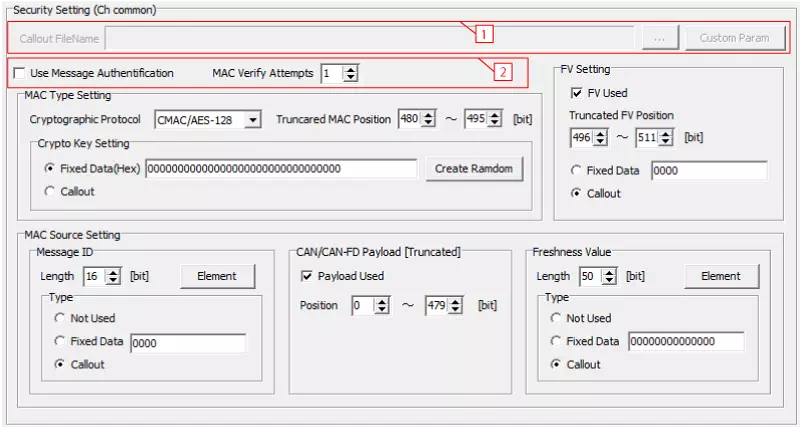Increase Message ID Length value
800x429 pixels.
[113, 272]
